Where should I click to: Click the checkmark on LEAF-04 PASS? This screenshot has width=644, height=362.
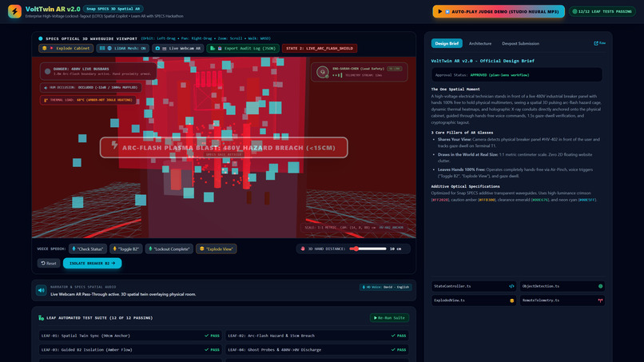[x=393, y=350]
